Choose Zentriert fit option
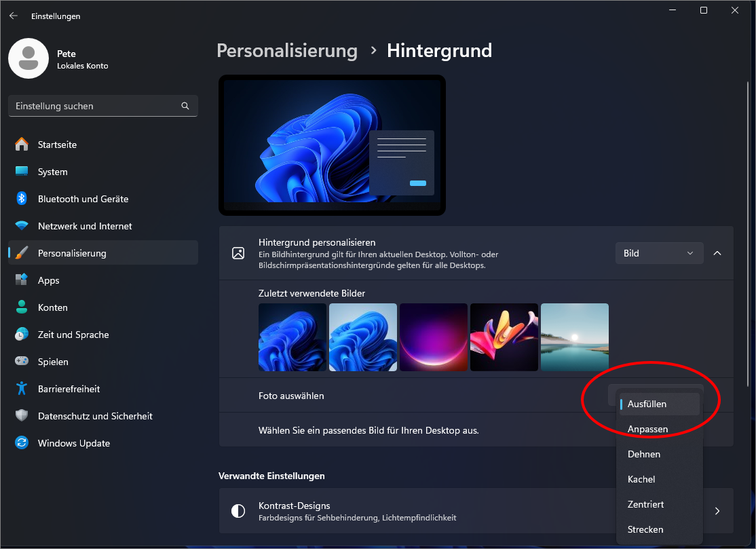 point(659,504)
